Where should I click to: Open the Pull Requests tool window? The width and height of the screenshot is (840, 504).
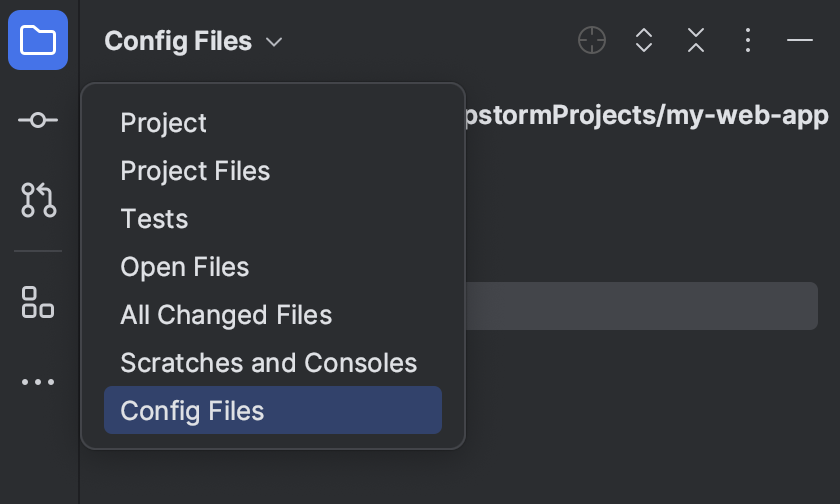38,200
